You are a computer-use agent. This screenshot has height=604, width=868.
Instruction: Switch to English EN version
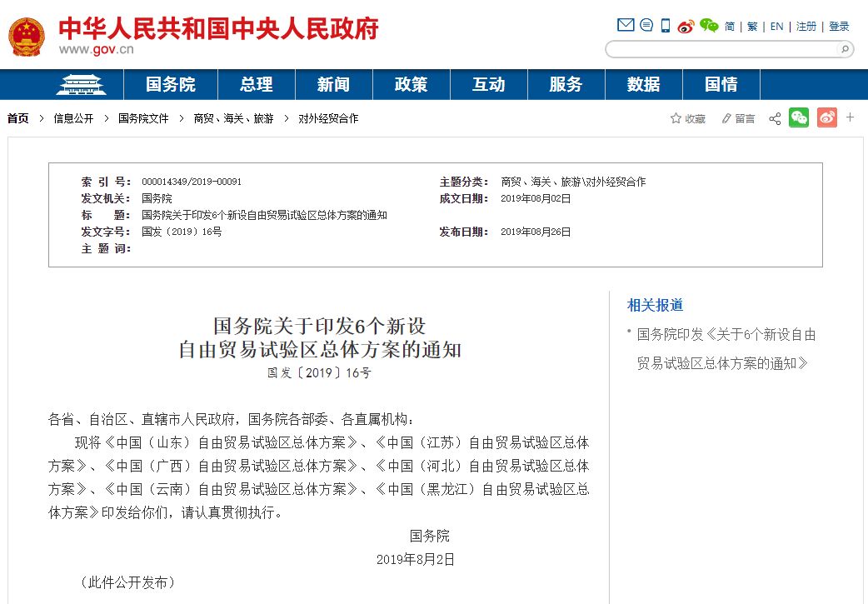[776, 27]
